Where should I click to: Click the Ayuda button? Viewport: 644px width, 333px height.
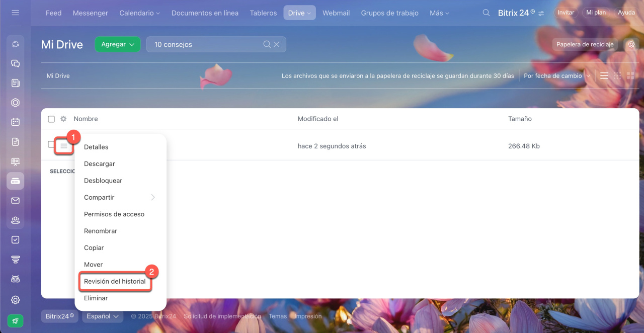pyautogui.click(x=626, y=13)
